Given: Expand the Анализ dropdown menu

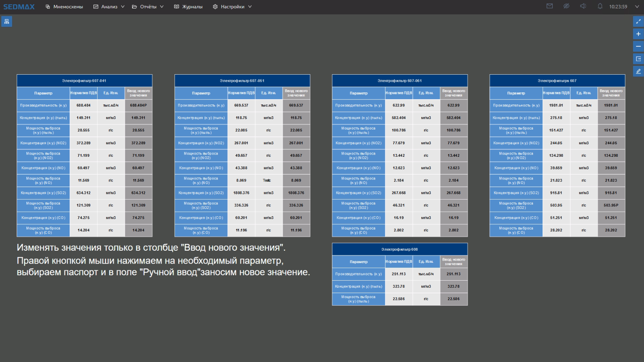Looking at the screenshot, I should tap(109, 7).
